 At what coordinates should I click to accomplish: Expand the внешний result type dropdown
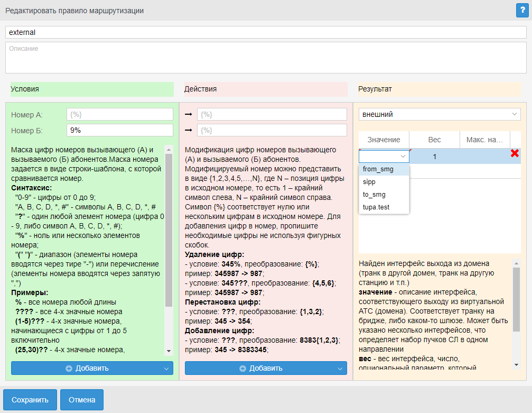click(440, 114)
